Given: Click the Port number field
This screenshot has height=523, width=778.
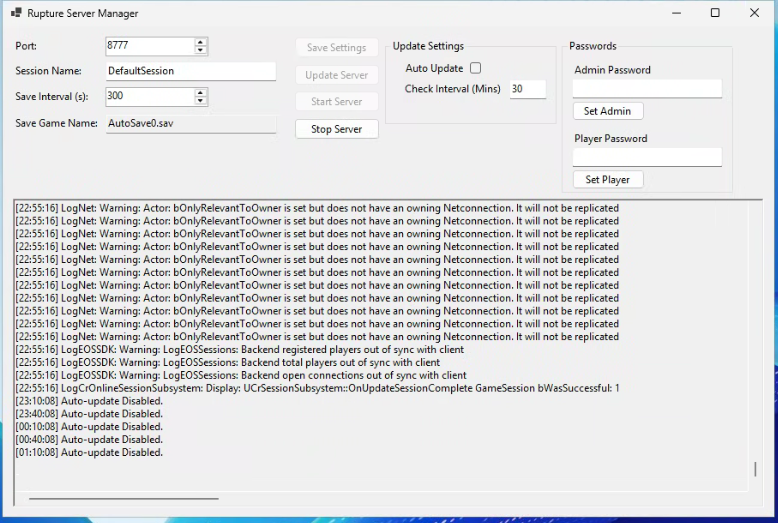Looking at the screenshot, I should (x=149, y=46).
